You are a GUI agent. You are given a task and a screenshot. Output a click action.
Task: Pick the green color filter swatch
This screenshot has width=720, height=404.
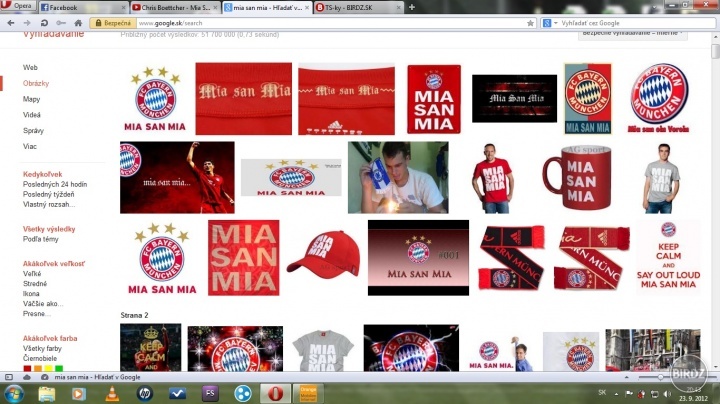coord(59,368)
